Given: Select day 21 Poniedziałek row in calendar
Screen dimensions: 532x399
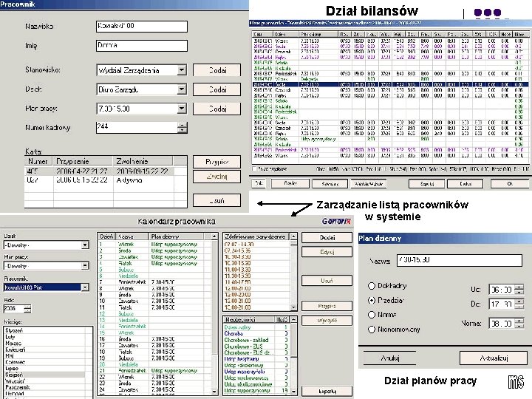Looking at the screenshot, I should (154, 370).
